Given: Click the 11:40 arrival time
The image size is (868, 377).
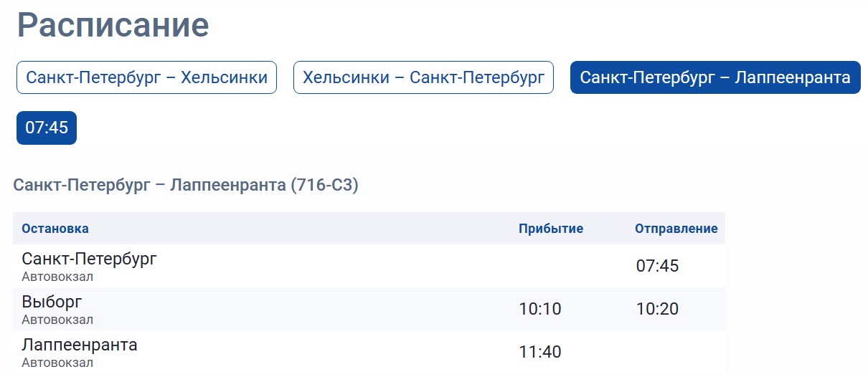Looking at the screenshot, I should tap(540, 352).
